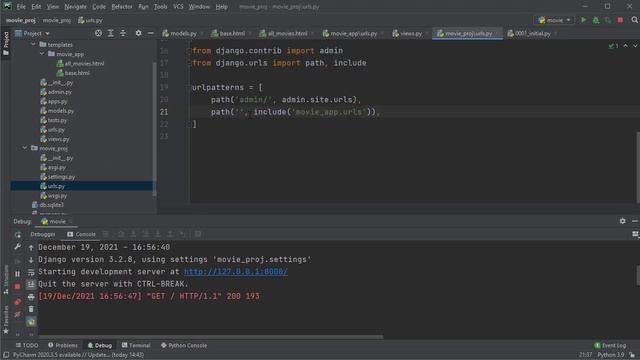The width and height of the screenshot is (640, 360).
Task: Minimize the Debug tool window
Action: 635,221
